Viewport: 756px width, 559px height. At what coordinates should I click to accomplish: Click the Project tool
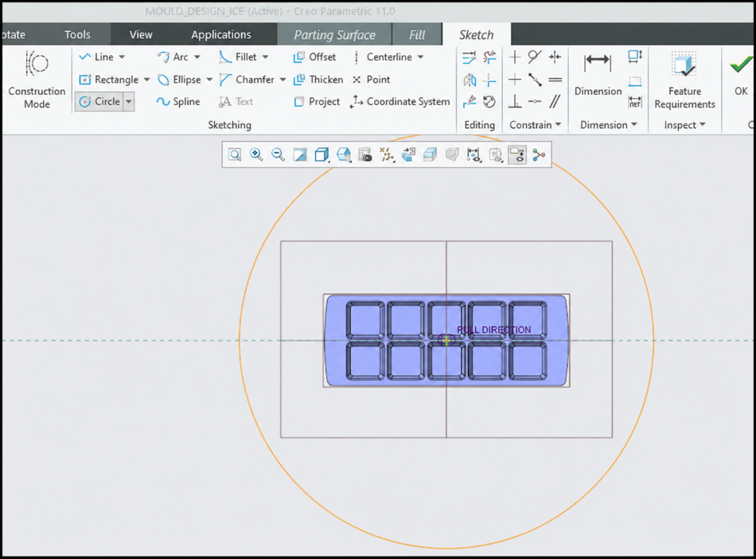click(317, 102)
